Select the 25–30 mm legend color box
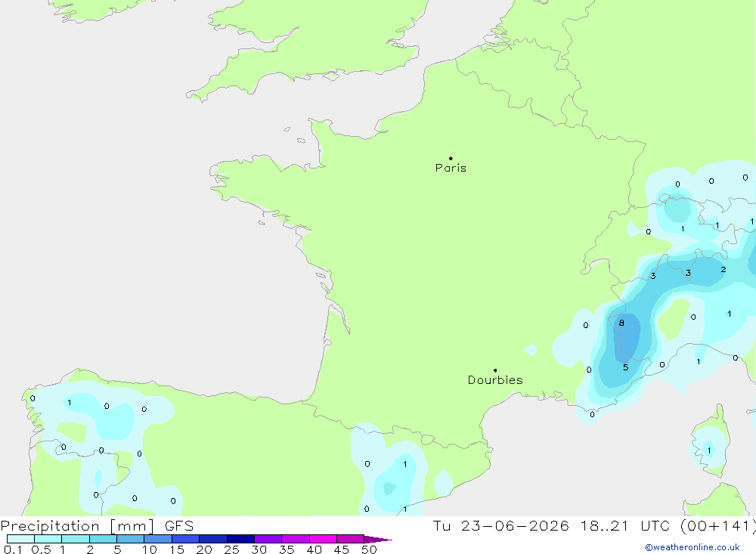The height and width of the screenshot is (554, 756). (x=240, y=539)
